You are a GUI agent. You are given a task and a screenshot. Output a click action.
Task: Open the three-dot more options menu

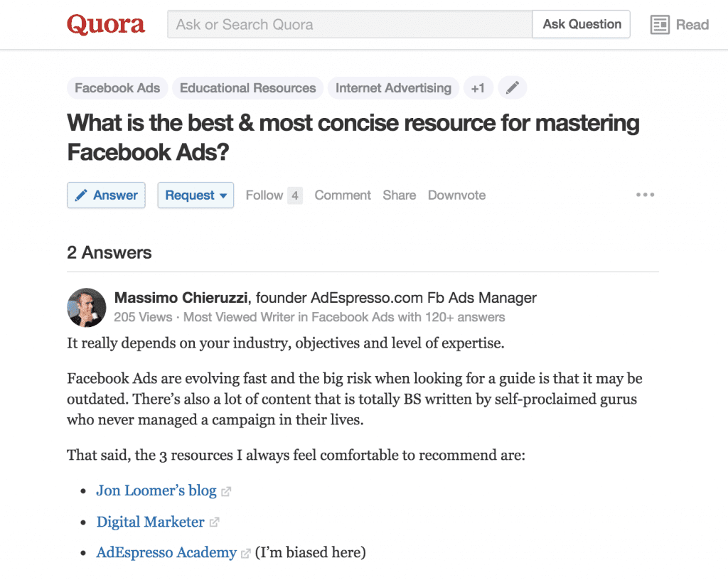point(646,195)
